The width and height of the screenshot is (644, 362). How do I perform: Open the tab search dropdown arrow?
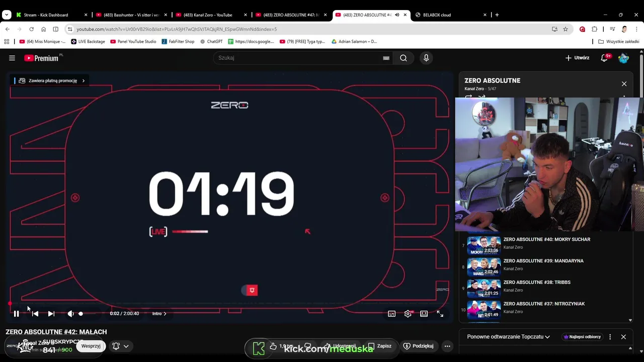pos(7,15)
